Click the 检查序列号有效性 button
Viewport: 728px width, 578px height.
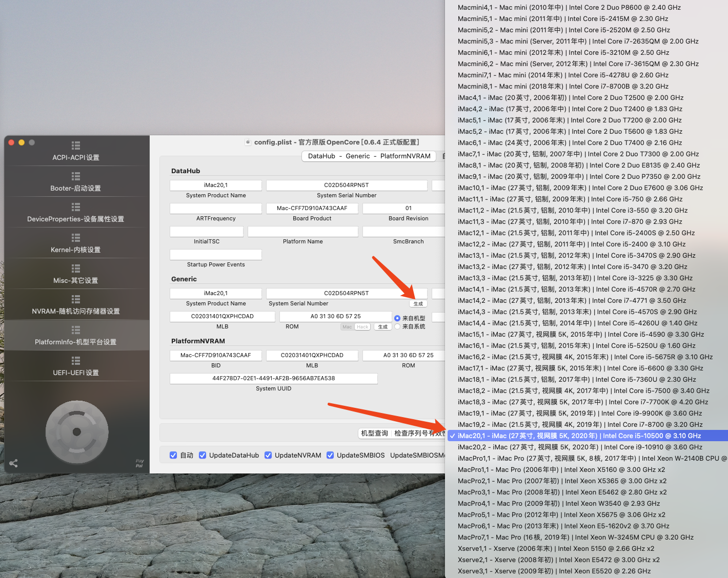tap(419, 434)
